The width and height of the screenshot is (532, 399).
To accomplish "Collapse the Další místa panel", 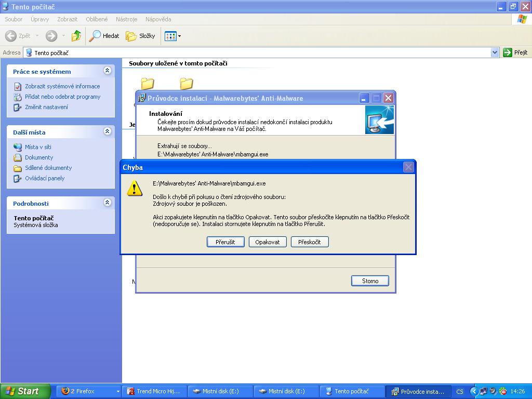I will tap(107, 131).
